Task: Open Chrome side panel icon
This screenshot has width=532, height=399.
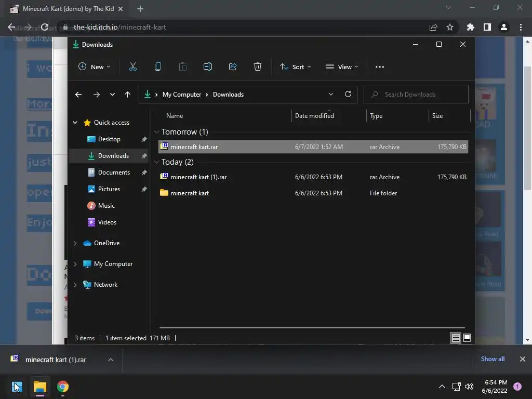Action: [487, 27]
